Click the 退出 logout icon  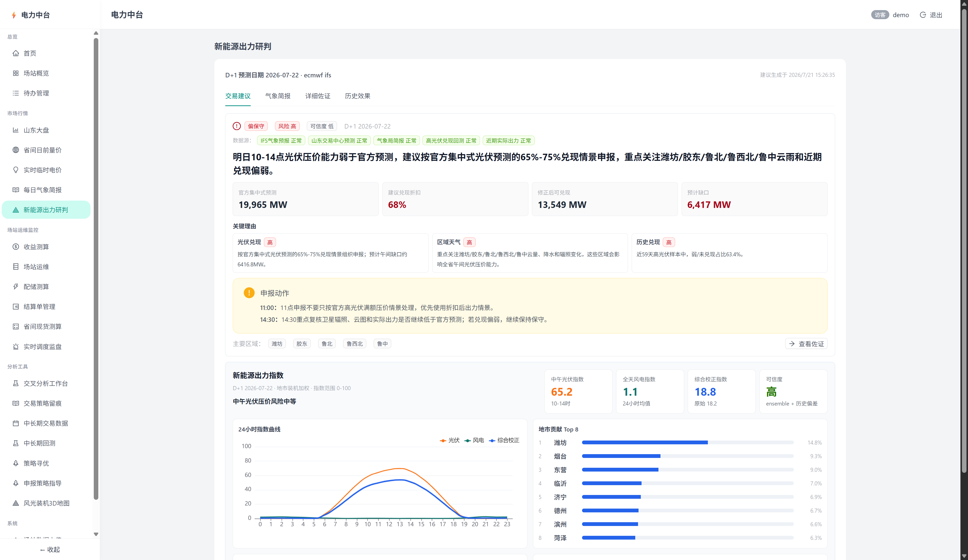pyautogui.click(x=923, y=15)
